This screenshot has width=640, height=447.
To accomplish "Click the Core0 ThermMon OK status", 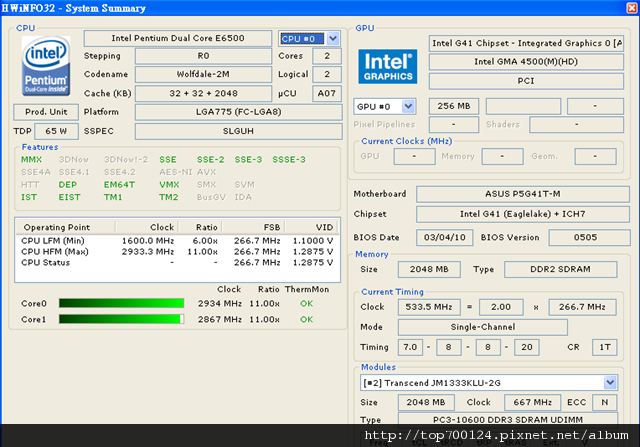I will pyautogui.click(x=307, y=304).
